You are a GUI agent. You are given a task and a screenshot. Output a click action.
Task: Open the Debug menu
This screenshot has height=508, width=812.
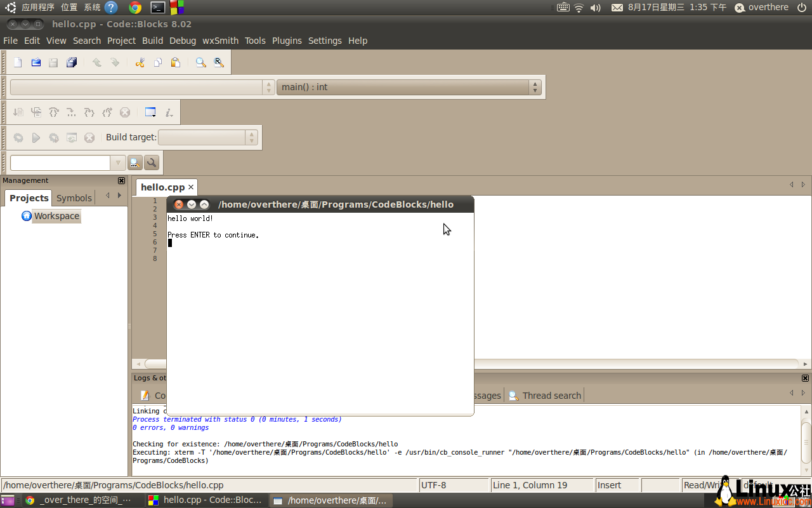(183, 40)
